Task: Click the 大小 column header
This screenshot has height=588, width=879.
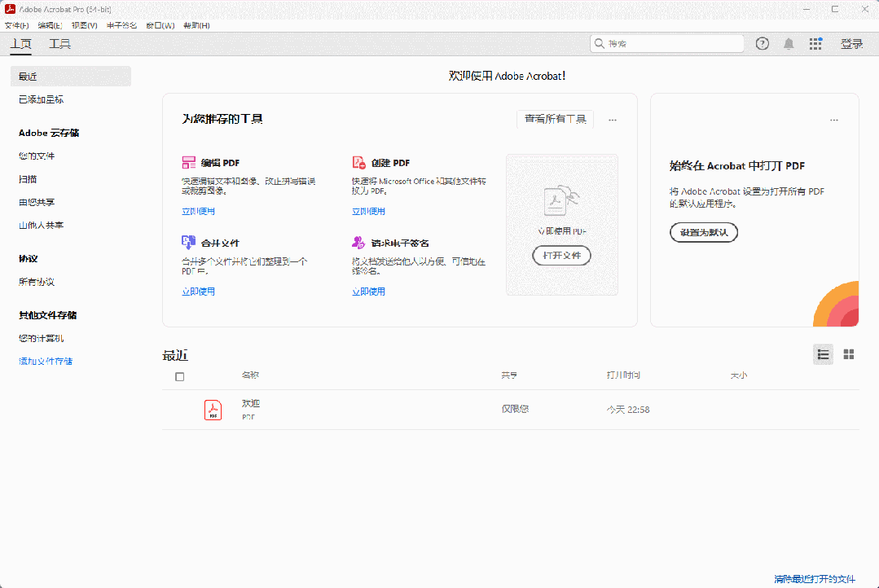Action: [x=738, y=375]
